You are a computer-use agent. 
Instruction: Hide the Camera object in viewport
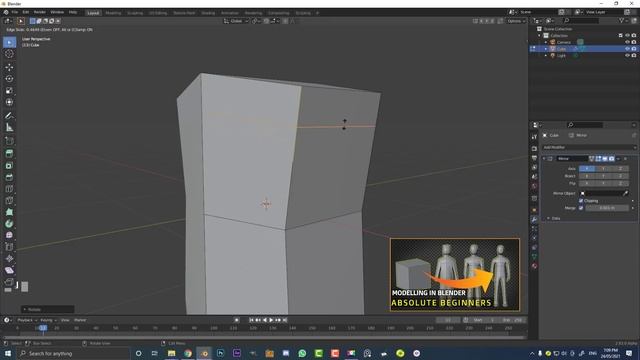tap(627, 42)
